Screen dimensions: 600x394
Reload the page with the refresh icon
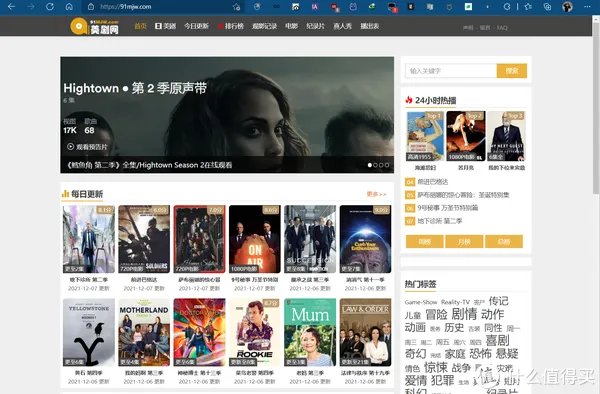50,7
